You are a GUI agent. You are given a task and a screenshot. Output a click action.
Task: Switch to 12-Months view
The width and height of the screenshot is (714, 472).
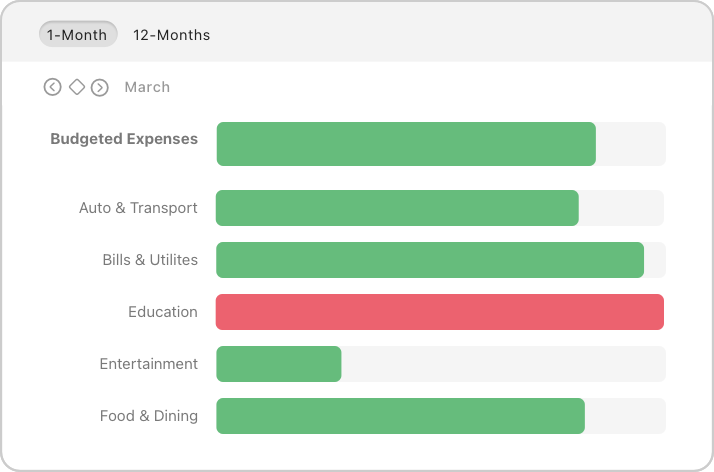pyautogui.click(x=171, y=35)
